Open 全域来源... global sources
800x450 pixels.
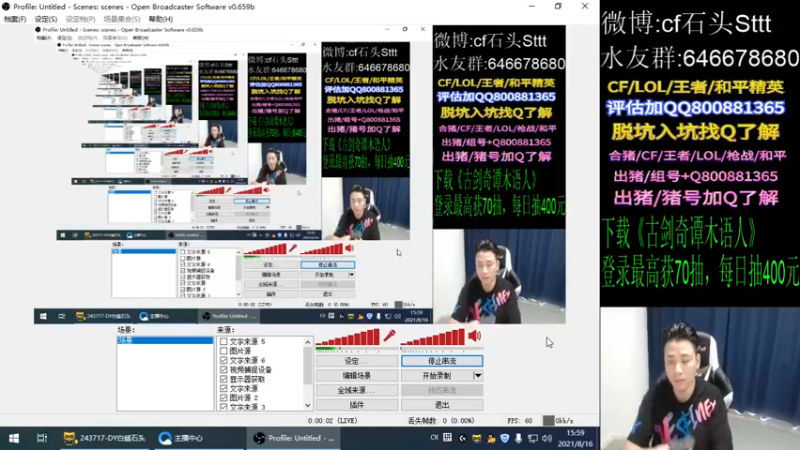click(x=357, y=390)
